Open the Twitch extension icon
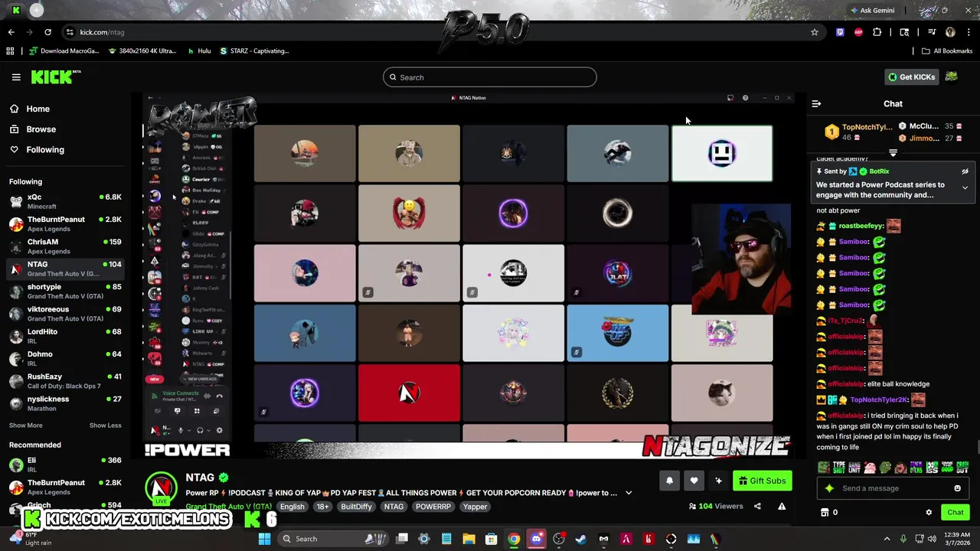980x551 pixels. tap(840, 32)
